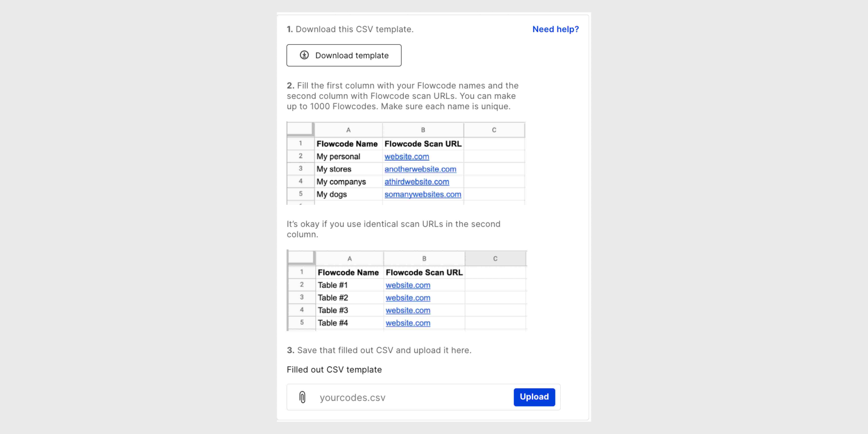Open the Need help? link
The height and width of the screenshot is (434, 868).
pos(555,29)
